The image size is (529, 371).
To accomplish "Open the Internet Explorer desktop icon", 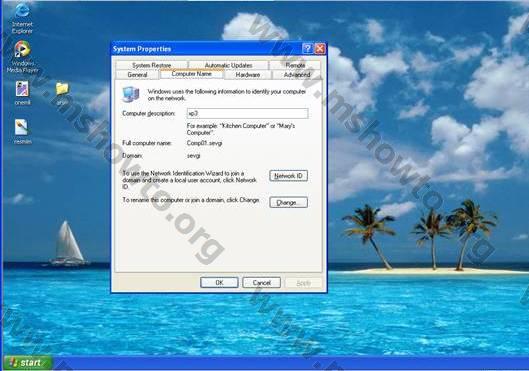I will point(22,19).
